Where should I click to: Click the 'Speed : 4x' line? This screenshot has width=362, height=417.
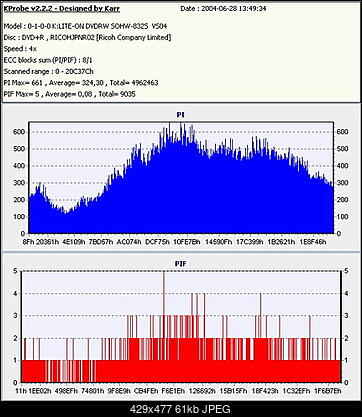[x=20, y=49]
